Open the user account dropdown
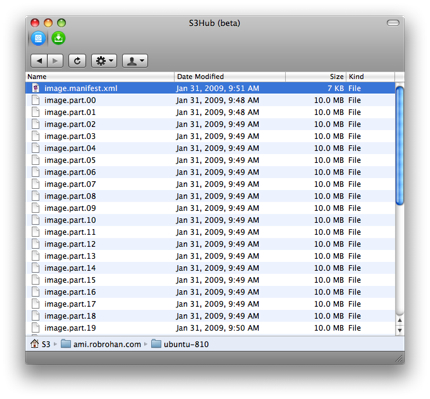Image resolution: width=430 pixels, height=399 pixels. (x=135, y=61)
